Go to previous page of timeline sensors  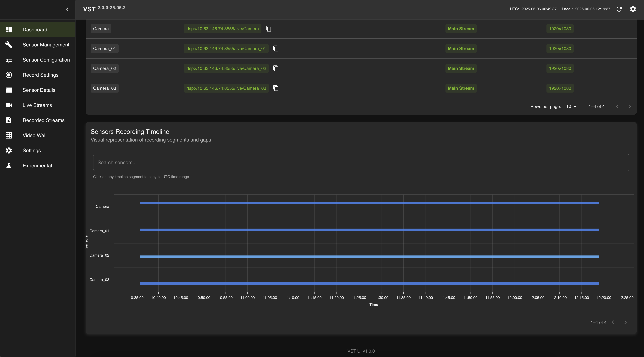point(613,322)
